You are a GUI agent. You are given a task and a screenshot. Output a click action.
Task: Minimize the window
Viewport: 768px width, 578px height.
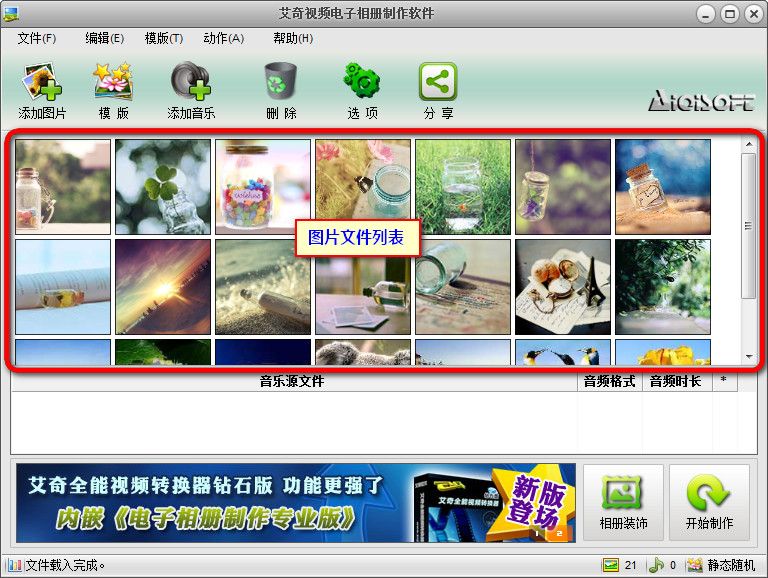click(x=706, y=14)
